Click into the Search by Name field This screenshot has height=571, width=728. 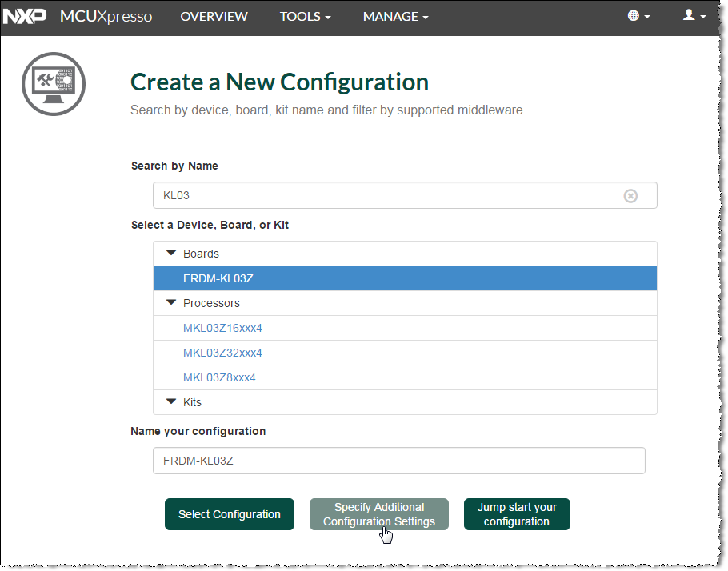tap(405, 195)
